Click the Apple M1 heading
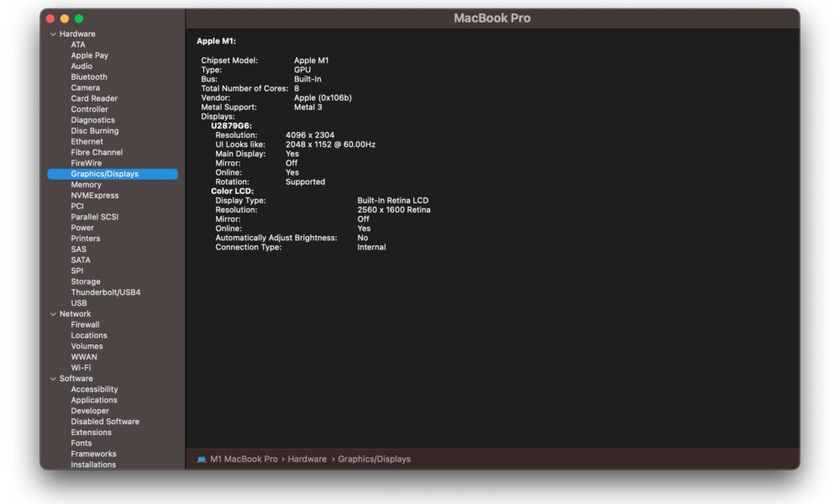This screenshot has height=504, width=840. click(216, 40)
